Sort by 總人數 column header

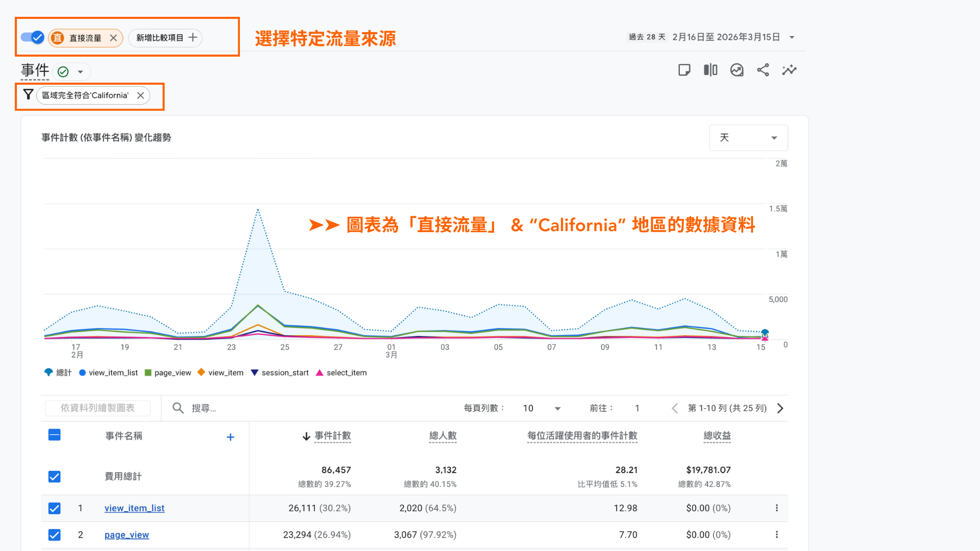pyautogui.click(x=443, y=436)
